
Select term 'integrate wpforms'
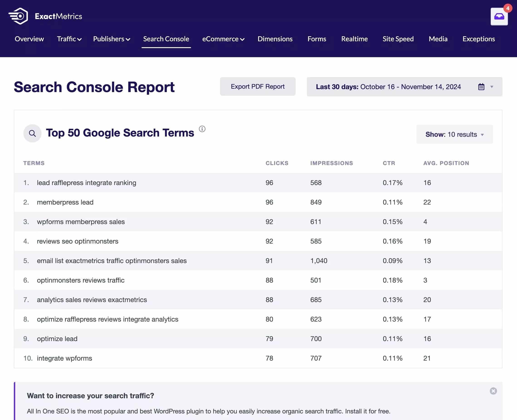coord(64,358)
